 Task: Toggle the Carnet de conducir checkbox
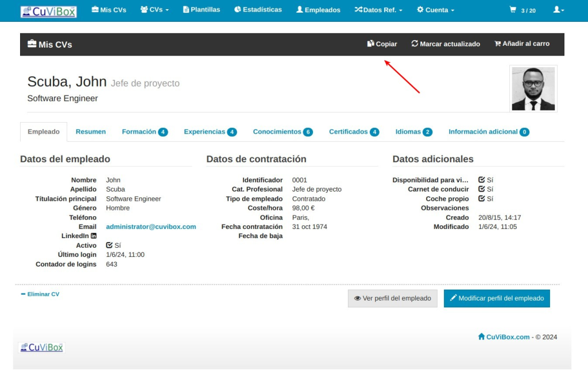click(482, 189)
